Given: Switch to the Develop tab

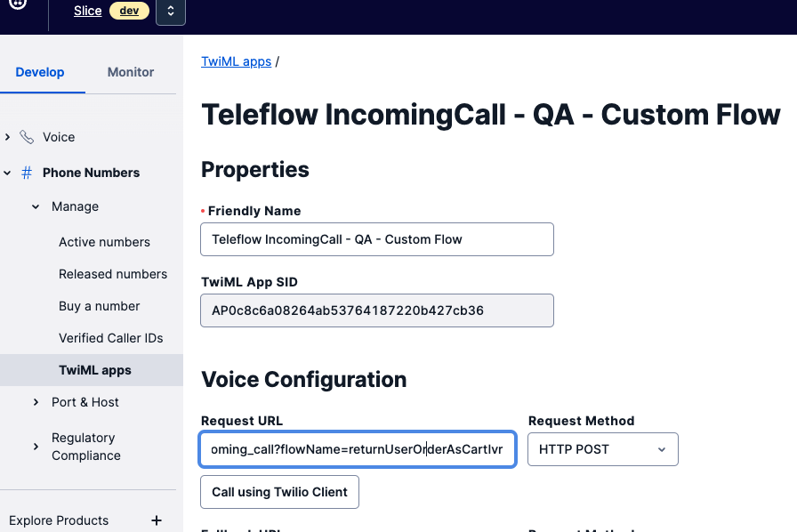Looking at the screenshot, I should coord(40,72).
